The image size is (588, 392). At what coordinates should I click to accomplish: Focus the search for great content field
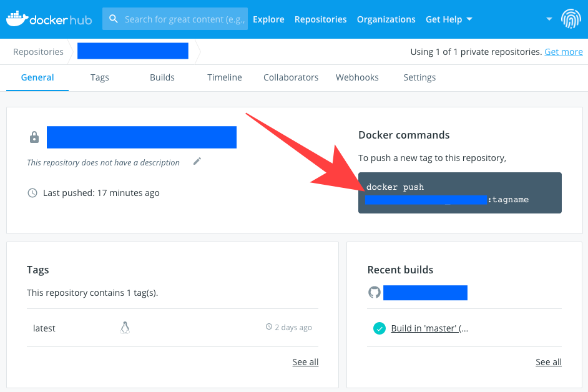175,19
